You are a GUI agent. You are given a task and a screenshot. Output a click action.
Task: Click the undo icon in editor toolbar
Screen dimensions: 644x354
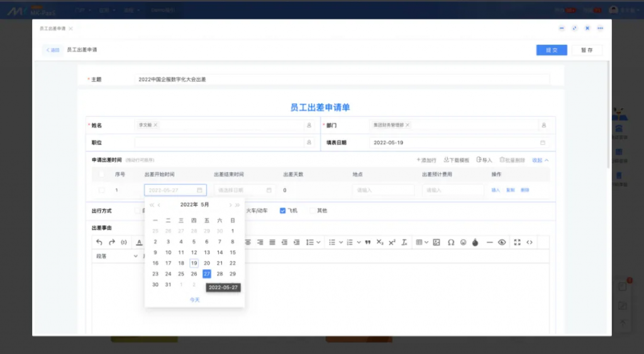click(x=99, y=242)
